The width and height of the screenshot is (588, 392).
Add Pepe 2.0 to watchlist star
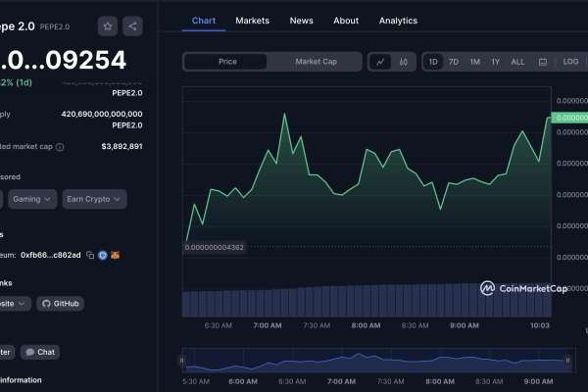click(108, 26)
